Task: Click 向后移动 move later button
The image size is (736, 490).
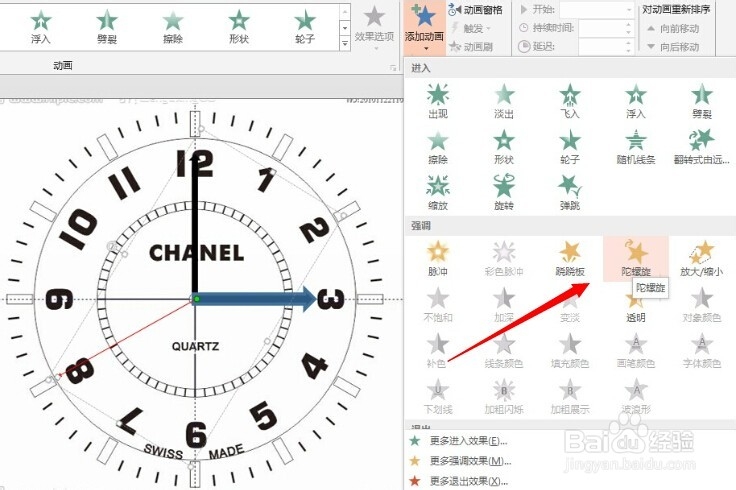Action: [674, 47]
